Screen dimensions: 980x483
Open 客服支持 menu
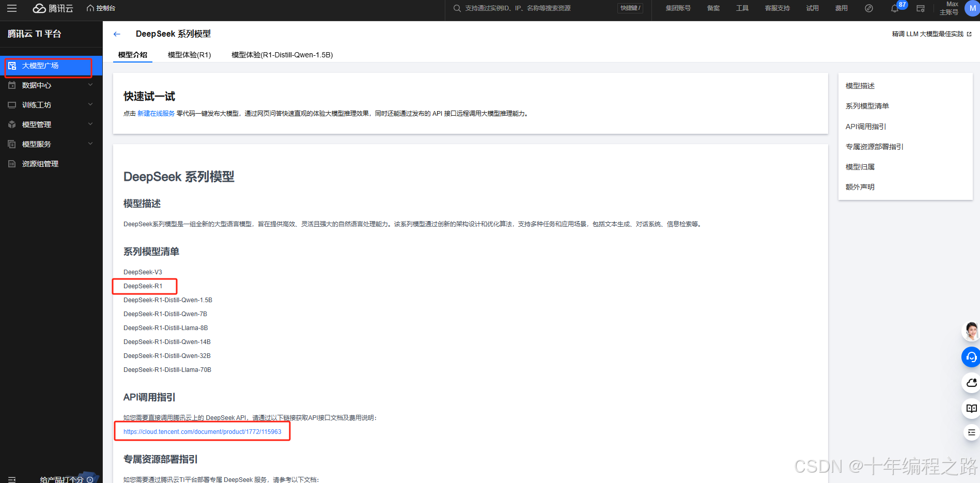pyautogui.click(x=777, y=8)
